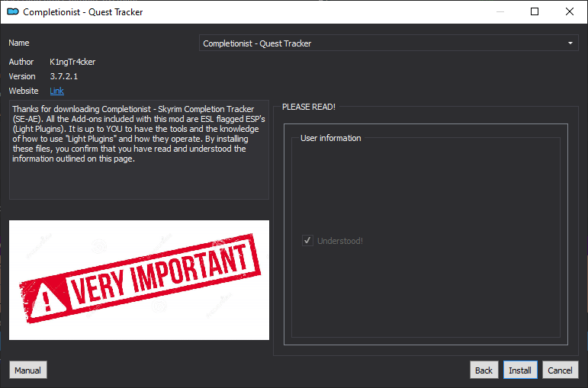Screen dimensions: 588x388
Task: Expand the Name dropdown arrow
Action: pyautogui.click(x=570, y=43)
